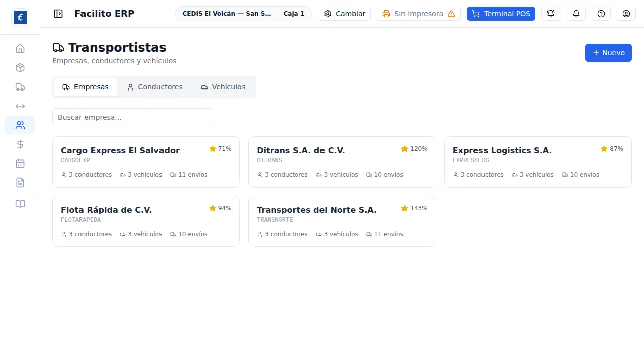
Task: Open the notifications bell icon
Action: [x=576, y=14]
